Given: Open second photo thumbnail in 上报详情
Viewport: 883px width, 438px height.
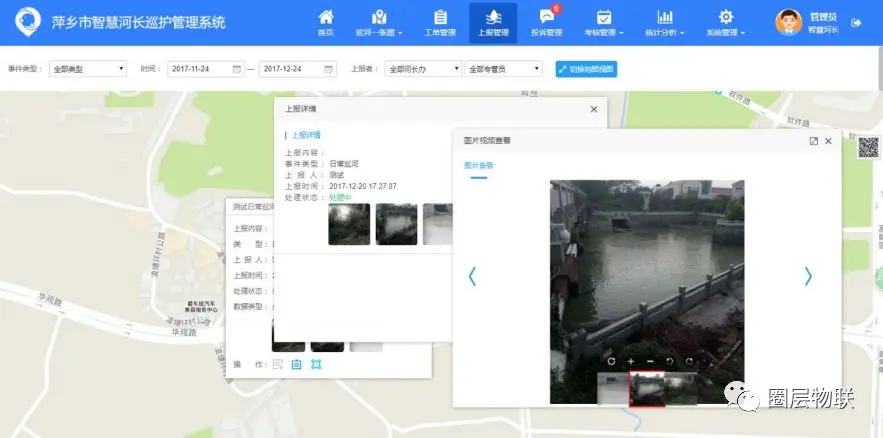Looking at the screenshot, I should [396, 224].
